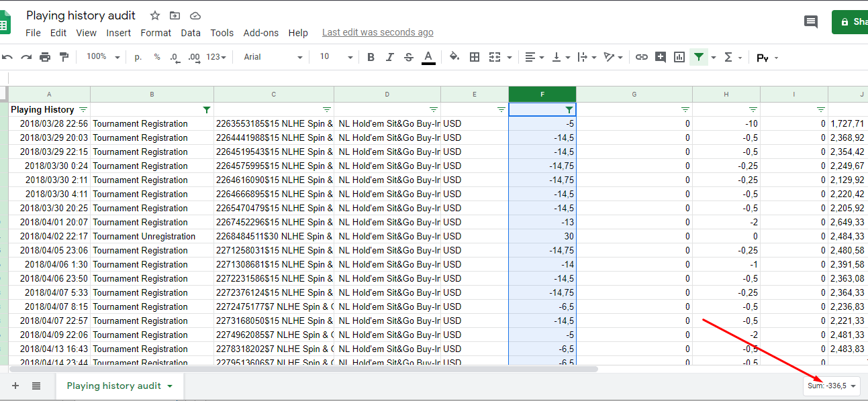Click the horizontal scrollbar

click(x=303, y=369)
